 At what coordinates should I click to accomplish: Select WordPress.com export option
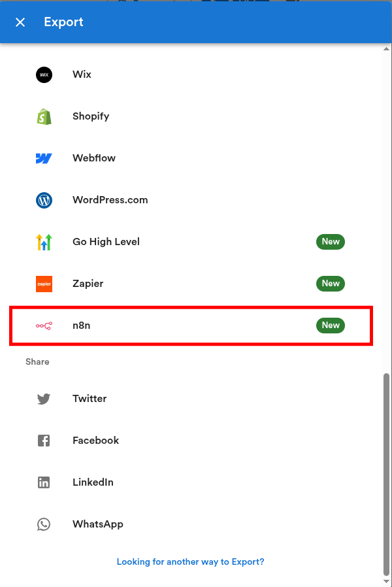(x=191, y=200)
